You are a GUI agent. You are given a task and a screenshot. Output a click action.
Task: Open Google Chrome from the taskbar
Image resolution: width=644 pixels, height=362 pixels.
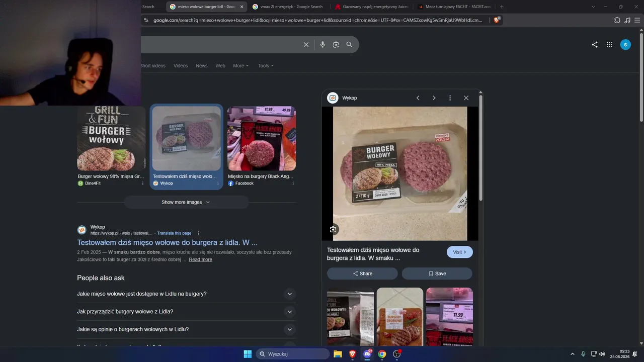tap(382, 354)
